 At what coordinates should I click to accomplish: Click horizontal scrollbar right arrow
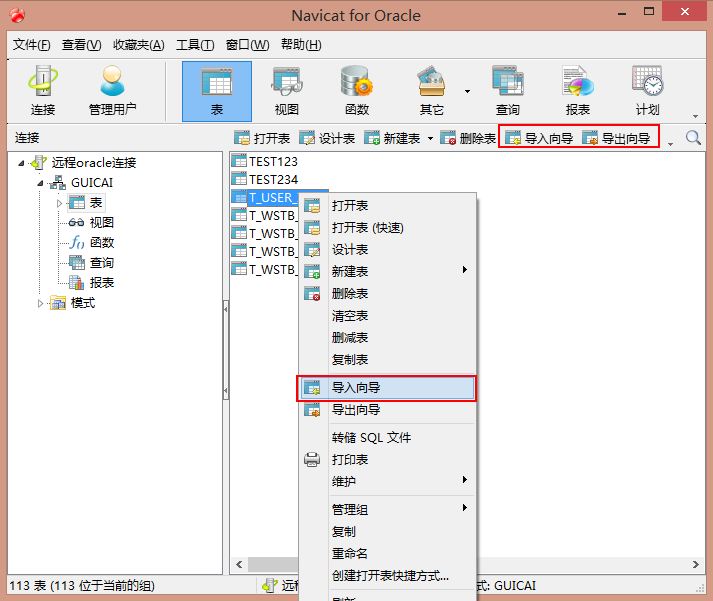point(695,564)
